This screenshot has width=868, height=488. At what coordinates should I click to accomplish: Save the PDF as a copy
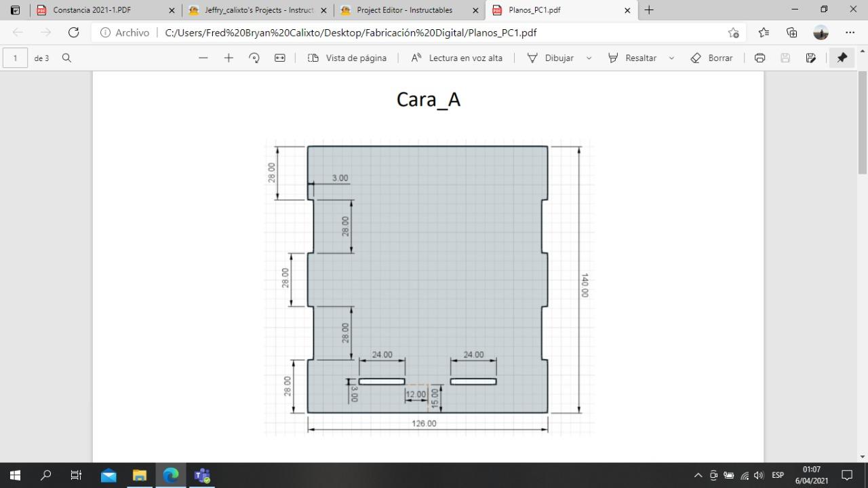pyautogui.click(x=810, y=58)
